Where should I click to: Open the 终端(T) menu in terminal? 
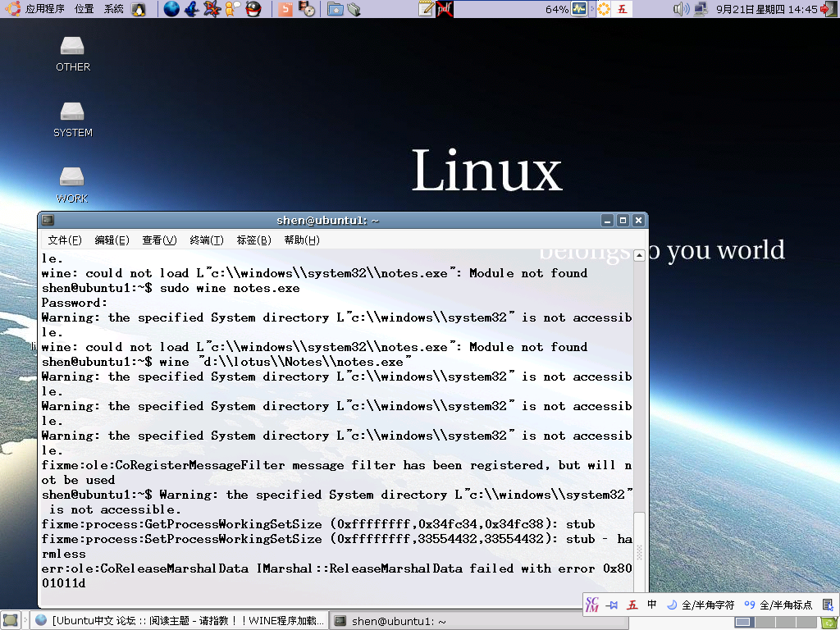(x=206, y=240)
